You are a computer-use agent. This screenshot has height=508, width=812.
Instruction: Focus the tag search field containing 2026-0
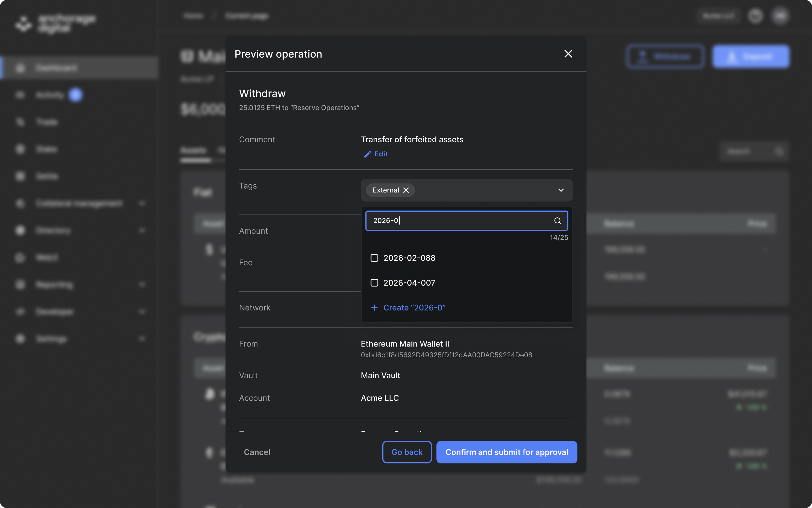pos(466,221)
